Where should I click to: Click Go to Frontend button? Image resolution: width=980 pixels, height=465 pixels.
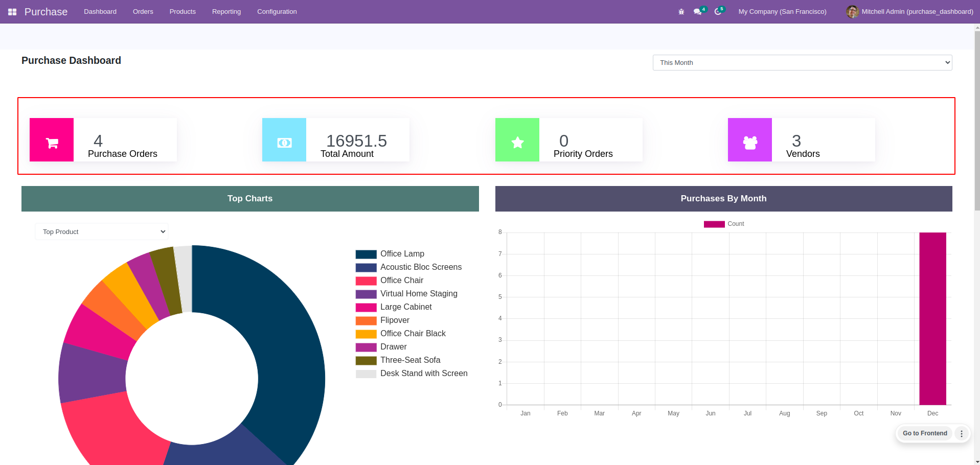[x=924, y=433]
